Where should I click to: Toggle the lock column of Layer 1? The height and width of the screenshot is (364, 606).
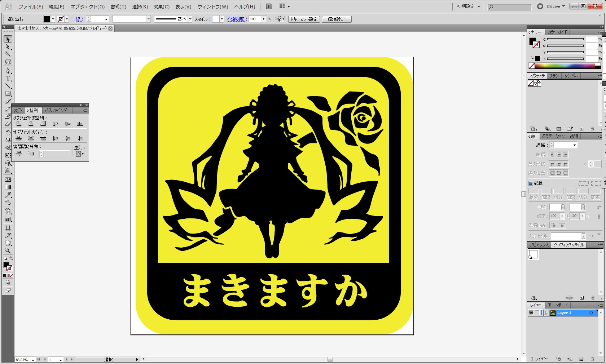coord(537,313)
